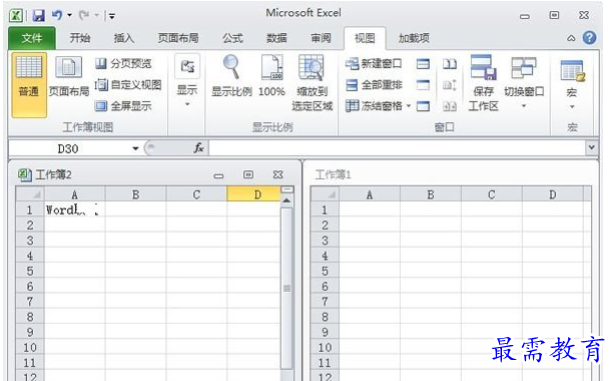
Task: Click the Undo arrow icon
Action: point(57,15)
